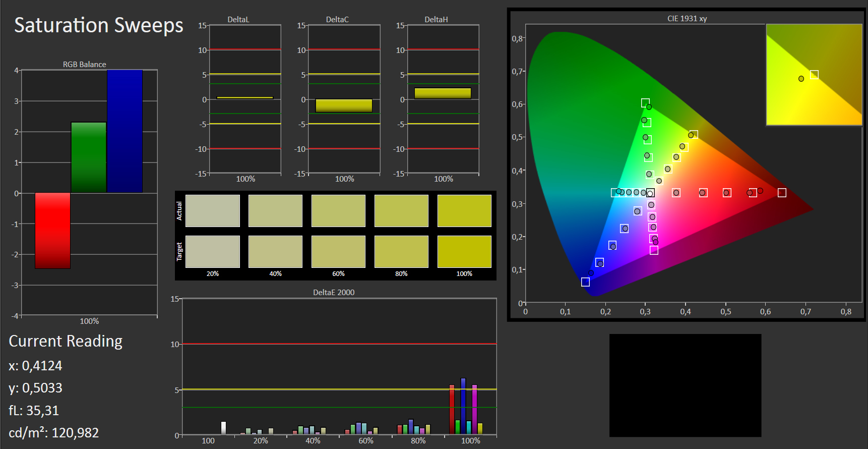Click the red 100% bar in DeltaE chart
Viewport: 868px width, 449px height.
pyautogui.click(x=452, y=410)
